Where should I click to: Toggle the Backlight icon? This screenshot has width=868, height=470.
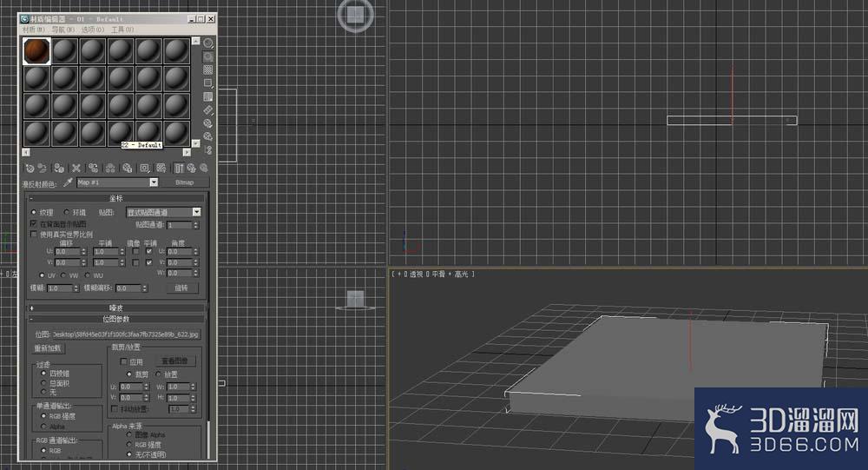click(208, 56)
